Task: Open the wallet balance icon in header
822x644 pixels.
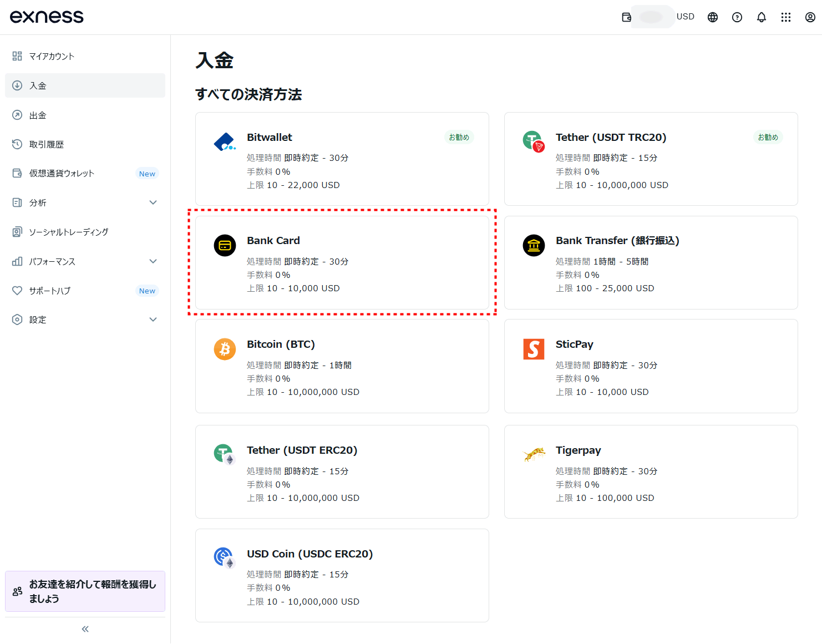Action: [626, 17]
